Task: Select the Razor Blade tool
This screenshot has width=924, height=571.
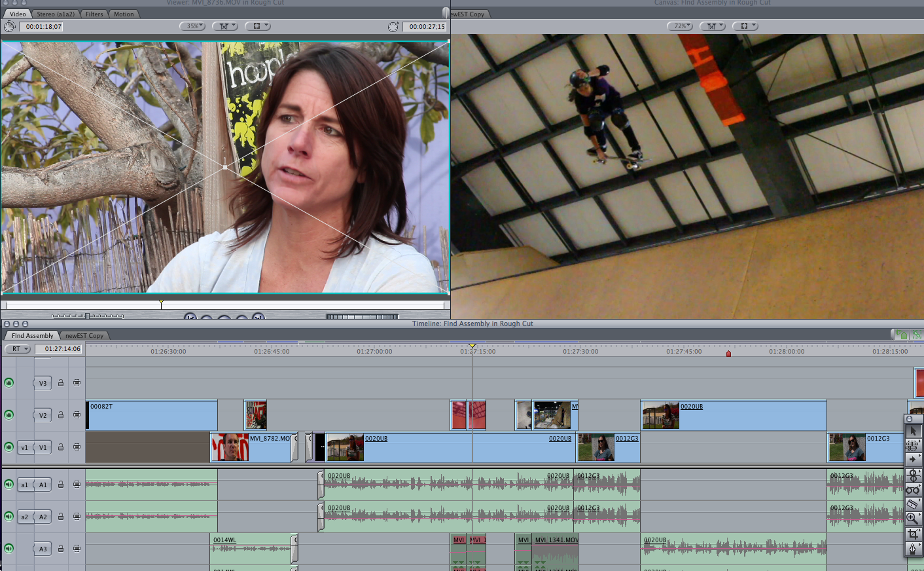Action: (x=913, y=504)
